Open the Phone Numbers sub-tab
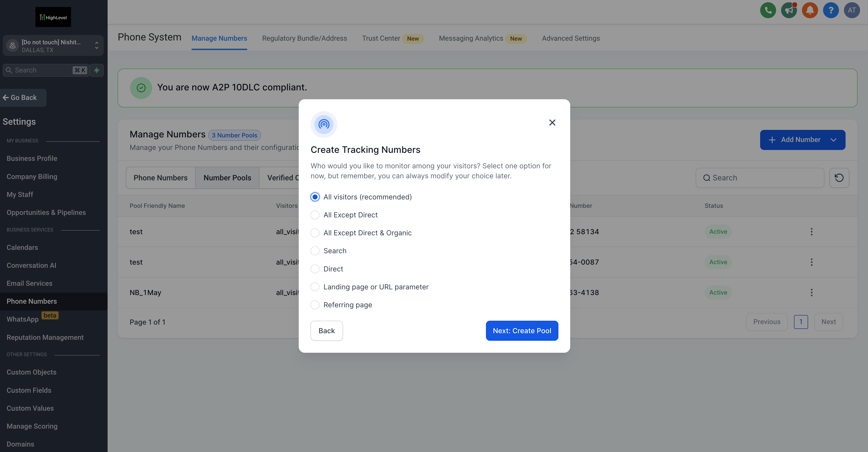 pos(160,178)
